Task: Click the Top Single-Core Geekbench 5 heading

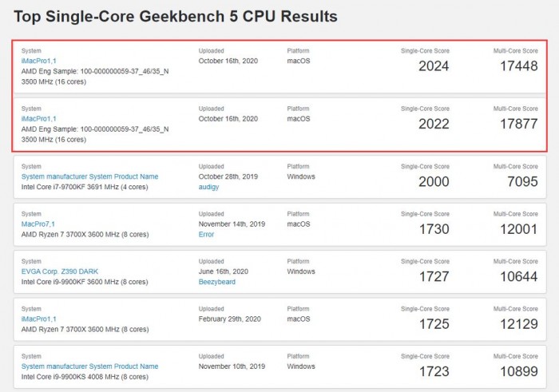Action: coord(175,16)
